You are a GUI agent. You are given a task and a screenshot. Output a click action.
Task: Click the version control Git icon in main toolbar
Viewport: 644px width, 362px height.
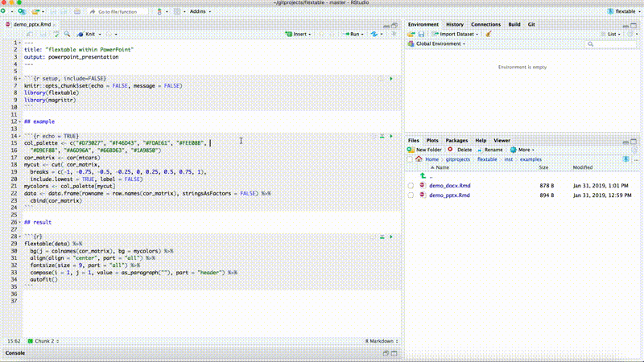click(x=159, y=11)
